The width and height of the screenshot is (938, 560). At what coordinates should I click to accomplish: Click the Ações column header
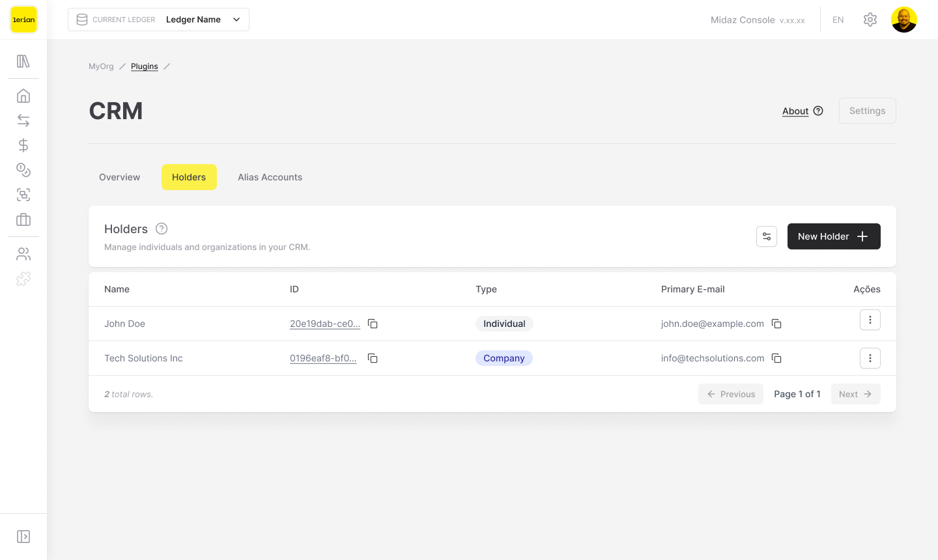867,289
